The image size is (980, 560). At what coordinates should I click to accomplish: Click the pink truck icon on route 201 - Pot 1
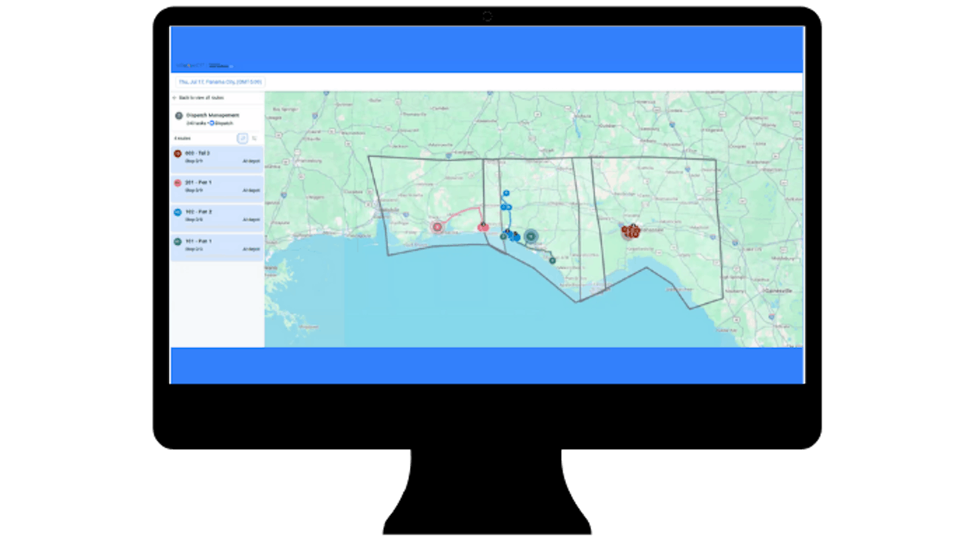tap(178, 182)
